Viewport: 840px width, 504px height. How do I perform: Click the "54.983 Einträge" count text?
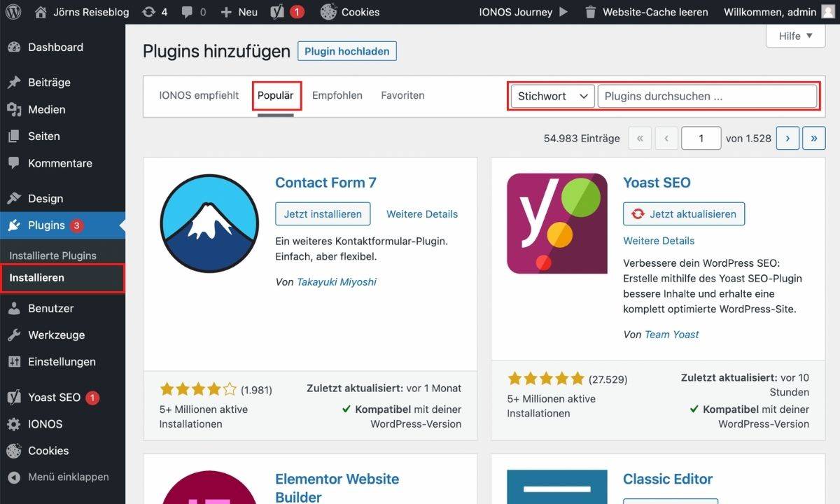[x=582, y=139]
